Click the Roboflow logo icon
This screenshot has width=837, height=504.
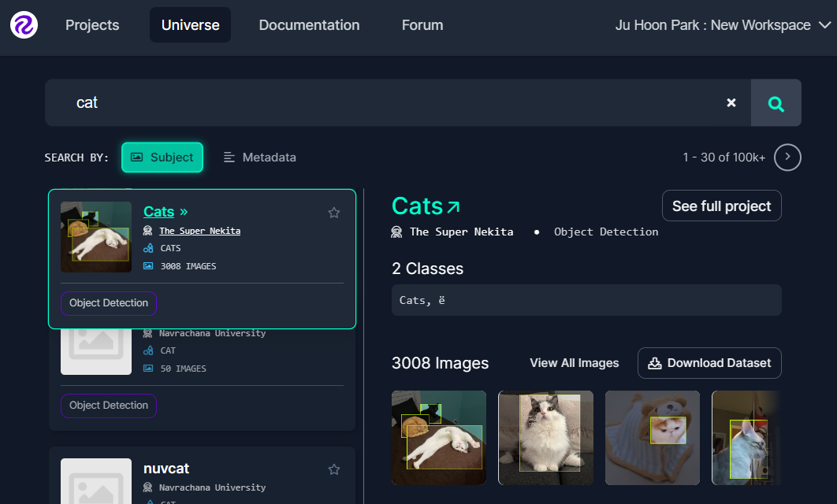point(24,24)
